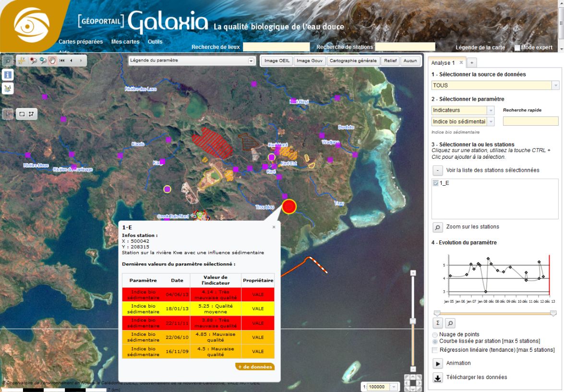Click the Image OEIL basemap button

[x=277, y=61]
